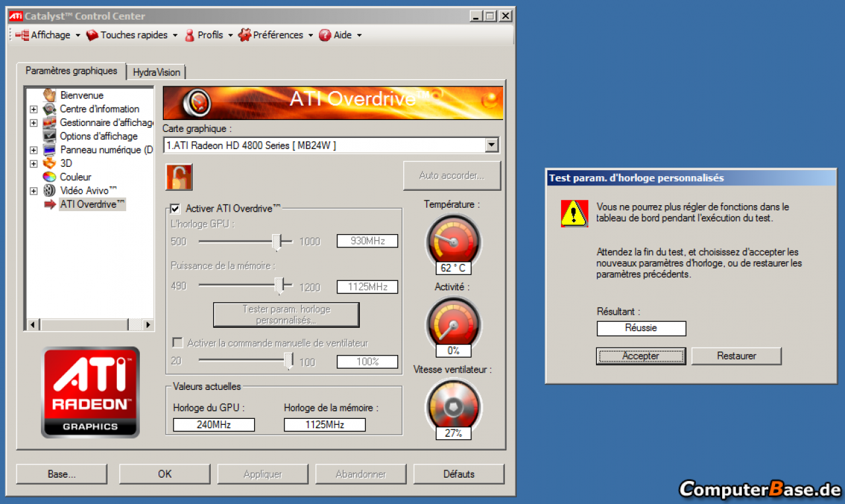Click the Préférences gear icon

pyautogui.click(x=245, y=35)
